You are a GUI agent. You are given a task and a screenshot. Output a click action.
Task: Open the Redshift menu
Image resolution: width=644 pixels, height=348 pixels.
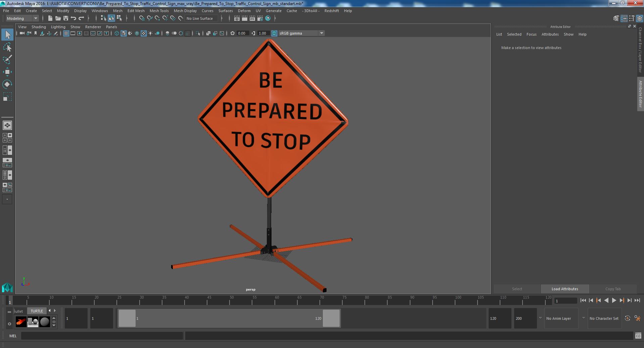pyautogui.click(x=332, y=11)
